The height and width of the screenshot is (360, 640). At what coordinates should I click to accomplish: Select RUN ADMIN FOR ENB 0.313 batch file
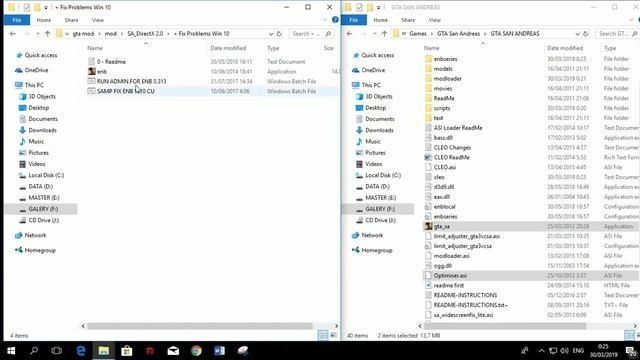tap(131, 81)
